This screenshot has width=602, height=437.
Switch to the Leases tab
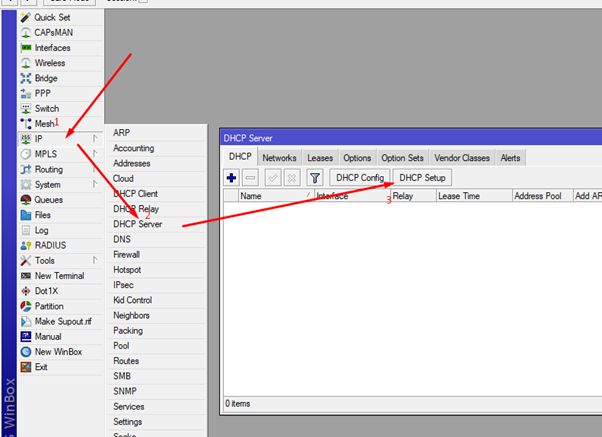(320, 158)
